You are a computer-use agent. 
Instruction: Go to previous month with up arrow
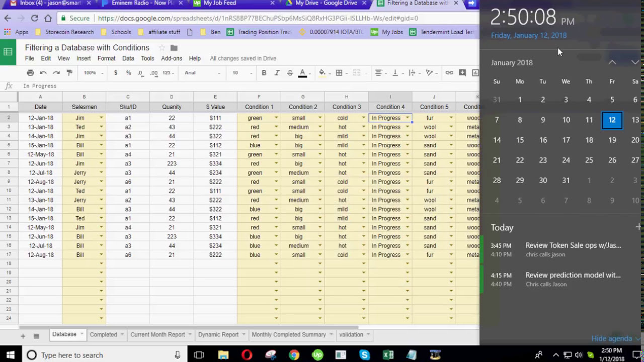(x=612, y=62)
